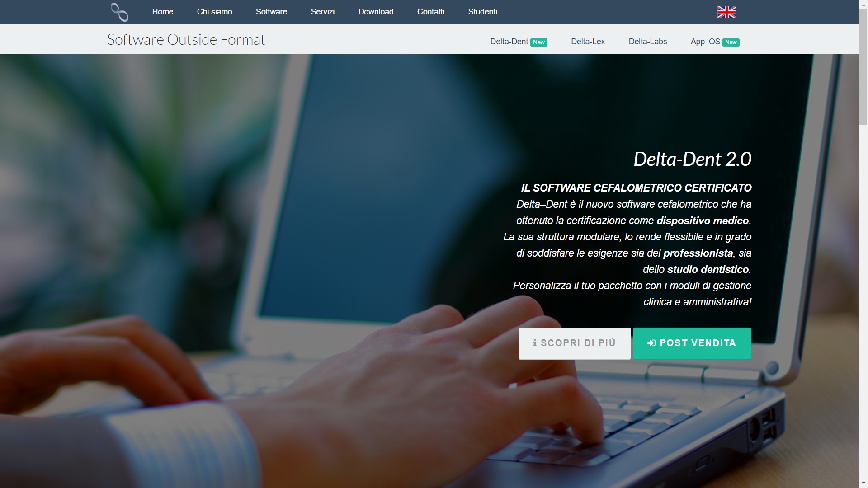Click the SCOPRI DI PIÙ info icon
Screen dimensions: 868x488
(534, 343)
